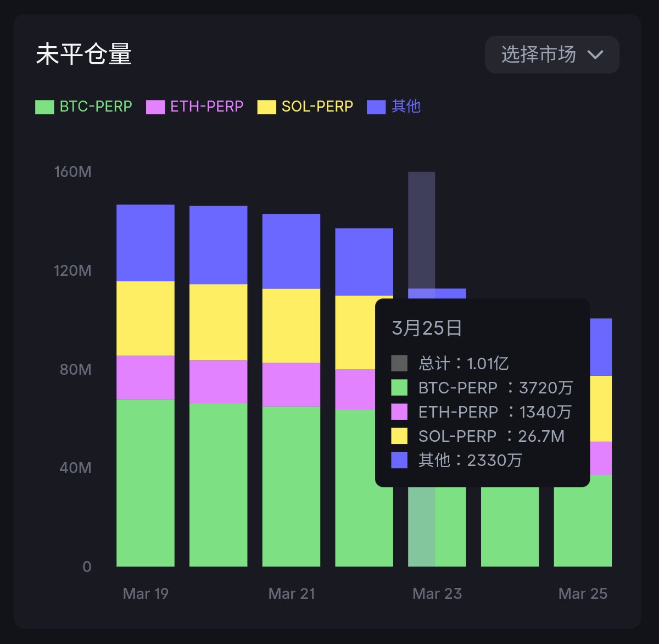The height and width of the screenshot is (644, 659).
Task: Click the ETH-PERP：1340万 tooltip row
Action: pos(482,412)
